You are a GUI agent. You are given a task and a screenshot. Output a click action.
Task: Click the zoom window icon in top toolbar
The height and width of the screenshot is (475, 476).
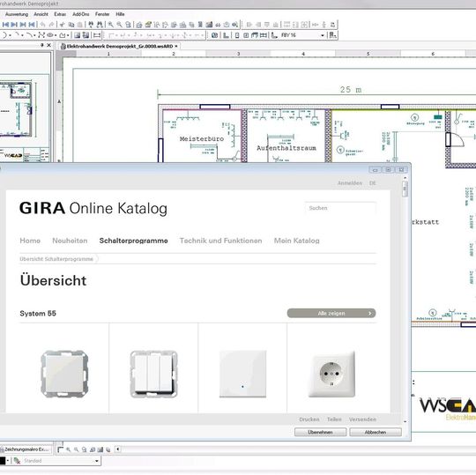coord(128,25)
